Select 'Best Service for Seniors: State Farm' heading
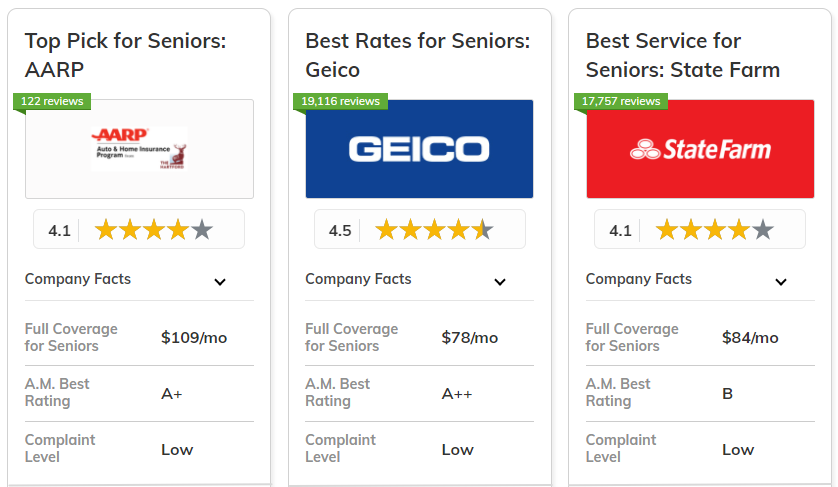Image resolution: width=838 pixels, height=487 pixels. [x=682, y=55]
